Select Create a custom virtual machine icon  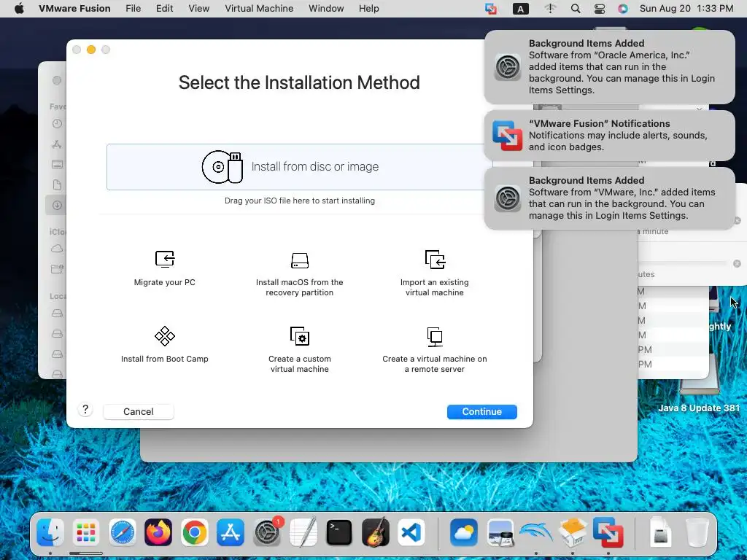300,336
